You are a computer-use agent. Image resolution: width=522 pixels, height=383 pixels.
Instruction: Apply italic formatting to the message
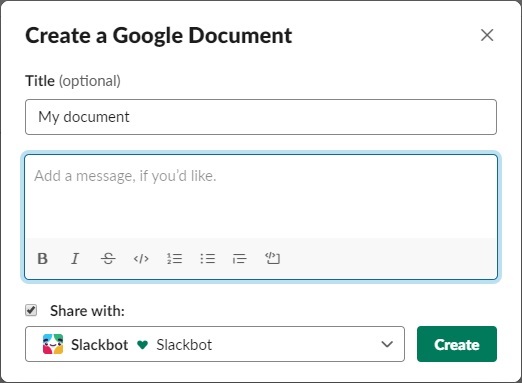click(75, 259)
